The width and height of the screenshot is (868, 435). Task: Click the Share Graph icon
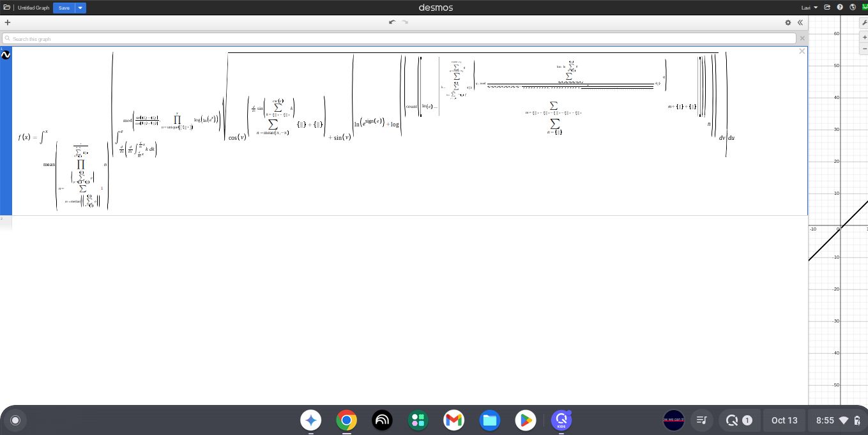point(828,8)
